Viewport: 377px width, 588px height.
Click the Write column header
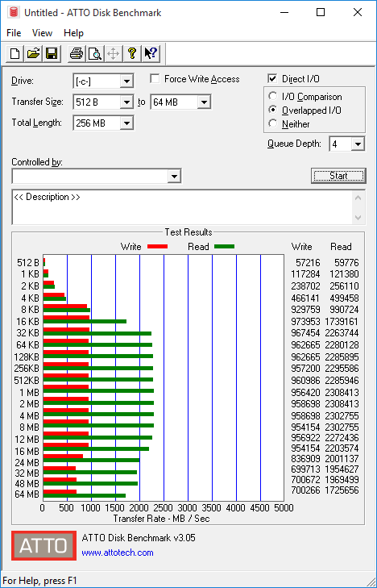tap(301, 247)
